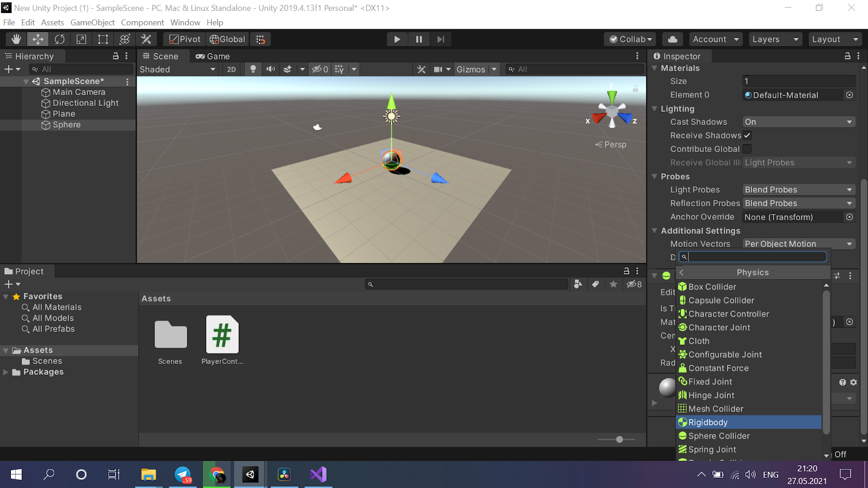Screen dimensions: 868x488
Task: Add Box Collider component
Action: tap(749, 287)
